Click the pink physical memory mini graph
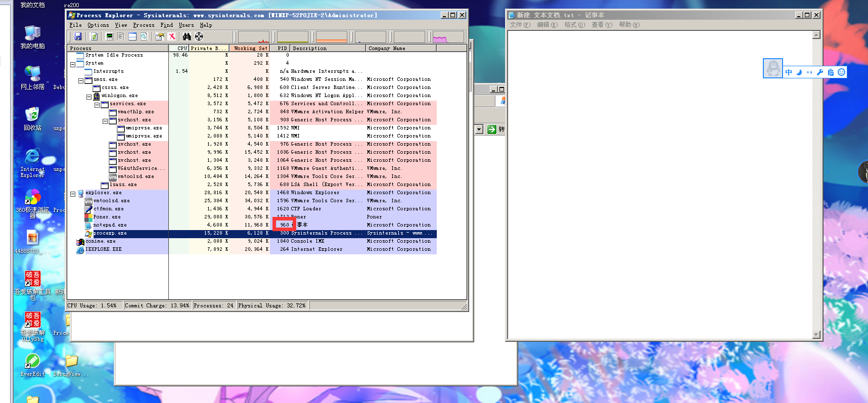 pyautogui.click(x=448, y=37)
